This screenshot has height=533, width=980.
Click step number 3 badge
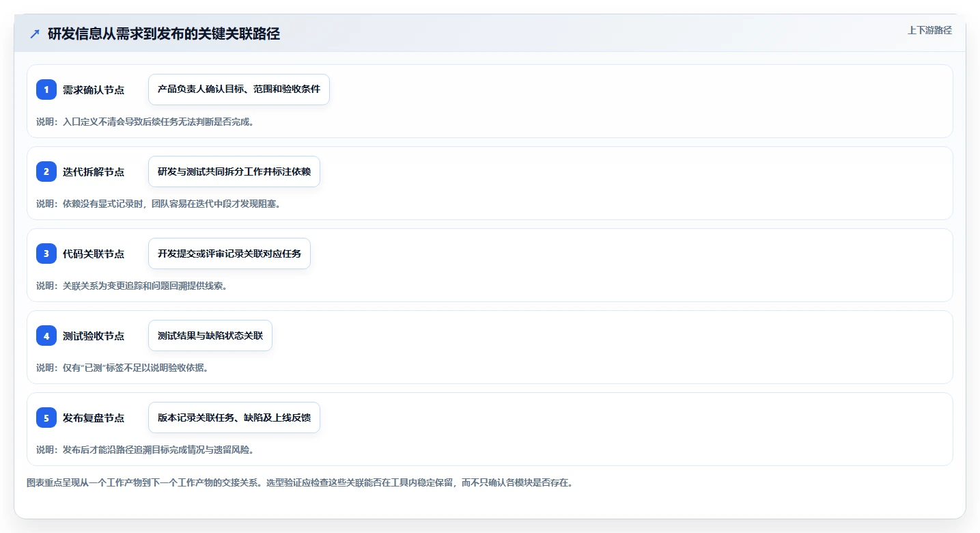click(x=46, y=254)
